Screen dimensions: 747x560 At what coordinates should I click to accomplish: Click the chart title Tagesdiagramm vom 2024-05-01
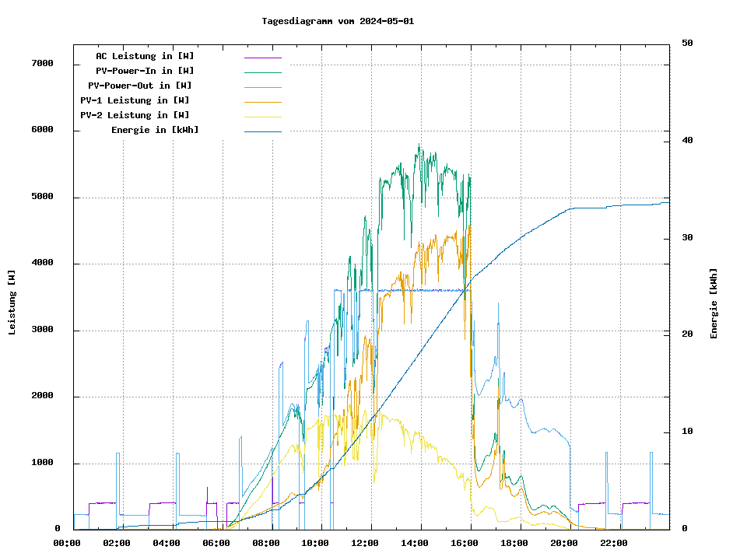(x=338, y=21)
